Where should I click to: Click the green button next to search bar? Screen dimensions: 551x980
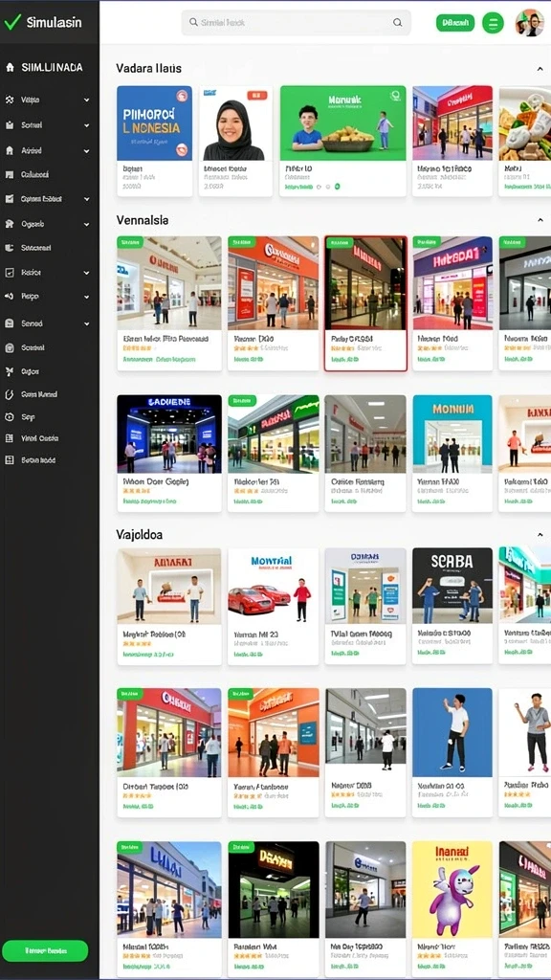[455, 23]
